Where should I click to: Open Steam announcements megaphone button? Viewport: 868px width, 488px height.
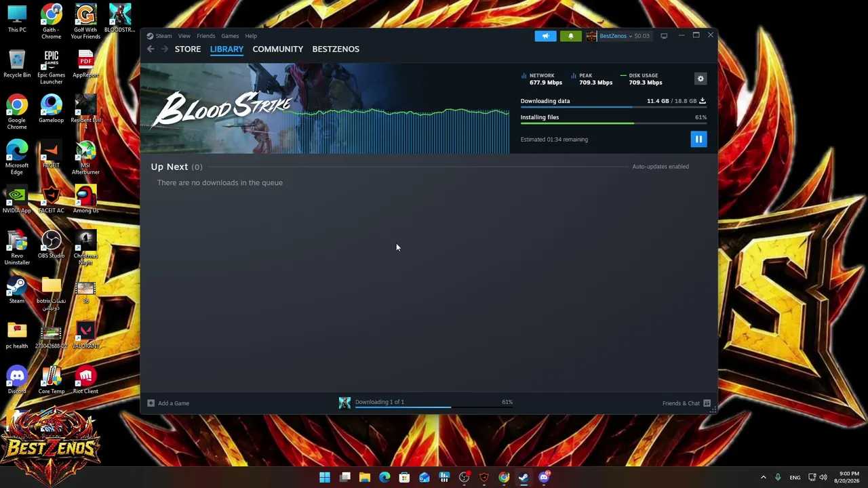pyautogui.click(x=545, y=36)
